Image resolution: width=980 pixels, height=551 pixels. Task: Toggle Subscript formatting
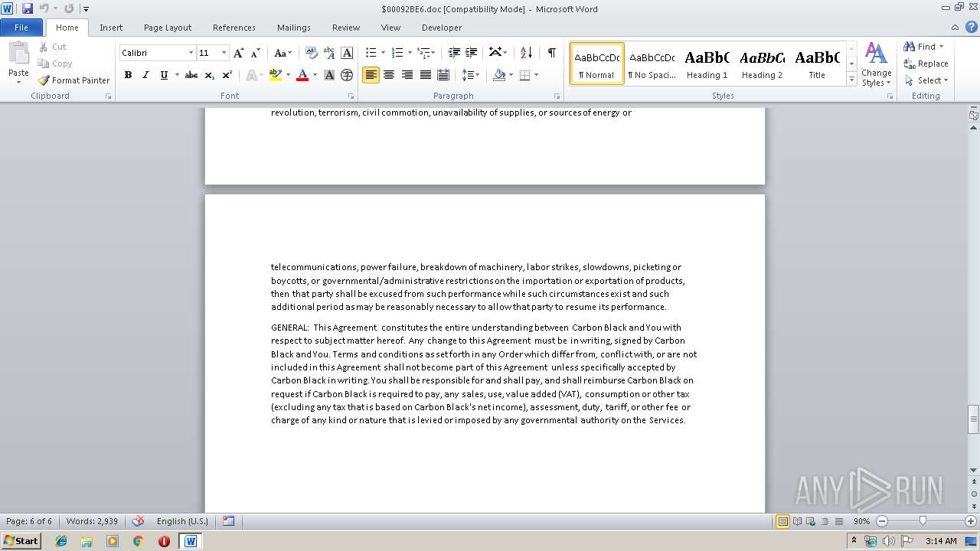209,75
